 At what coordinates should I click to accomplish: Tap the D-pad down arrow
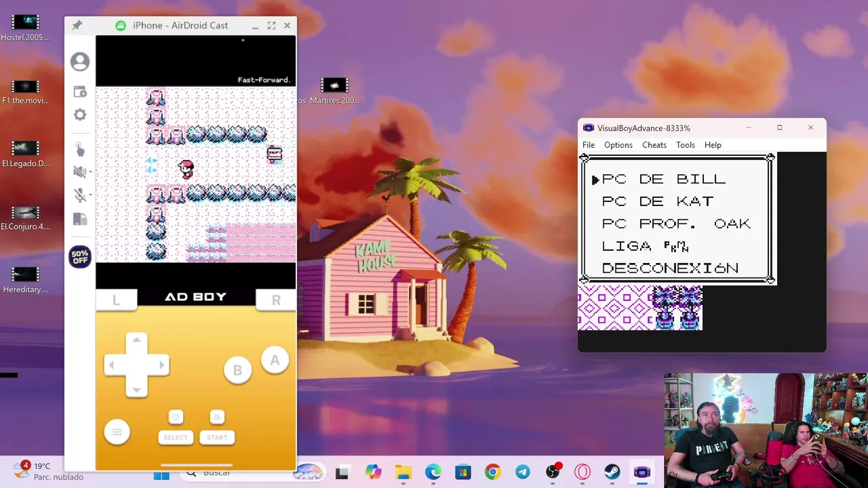[x=136, y=389]
